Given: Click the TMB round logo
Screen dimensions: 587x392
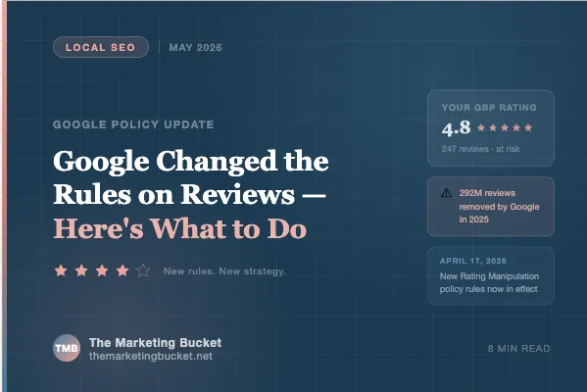Looking at the screenshot, I should pyautogui.click(x=67, y=348).
